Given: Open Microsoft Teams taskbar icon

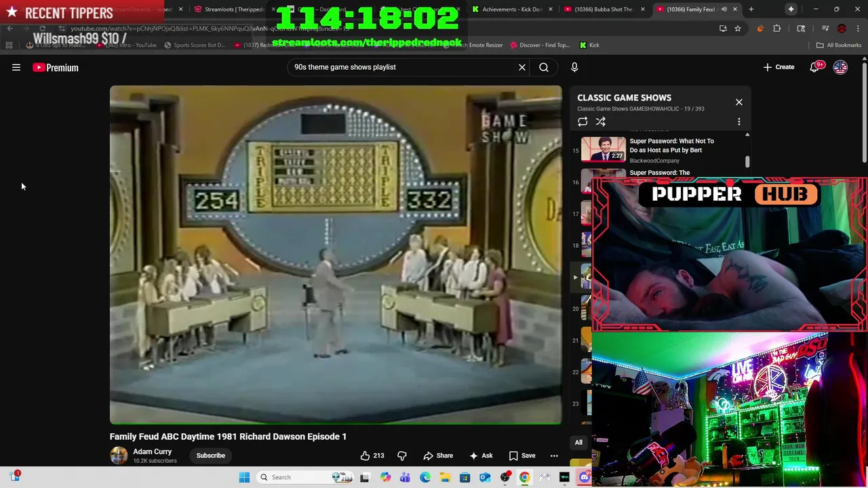Looking at the screenshot, I should click(405, 477).
